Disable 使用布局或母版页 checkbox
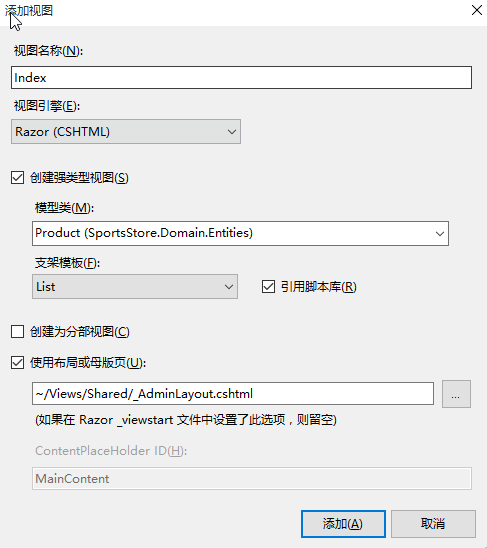The image size is (487, 548). (x=17, y=363)
